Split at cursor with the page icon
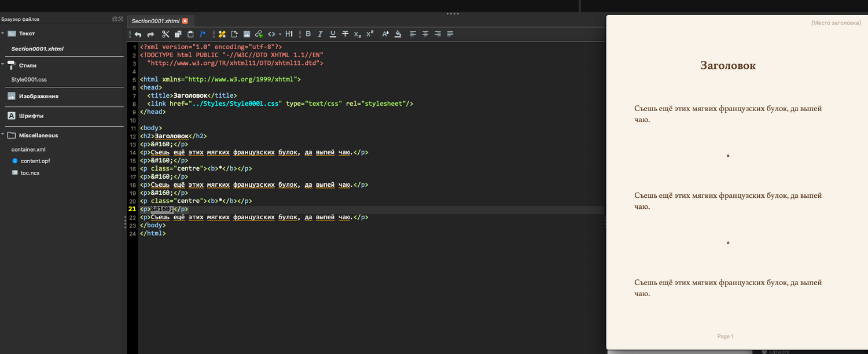This screenshot has height=354, width=868. point(234,34)
